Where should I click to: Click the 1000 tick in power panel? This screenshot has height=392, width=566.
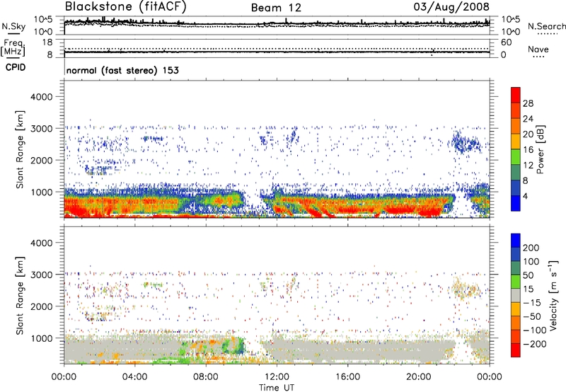click(42, 192)
